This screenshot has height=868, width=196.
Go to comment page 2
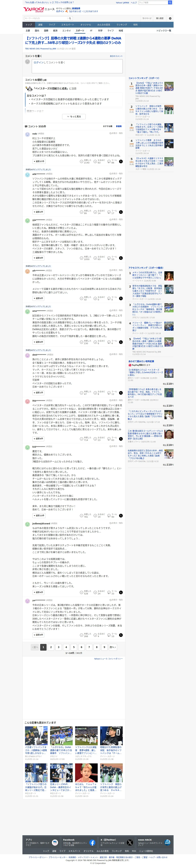(51, 647)
